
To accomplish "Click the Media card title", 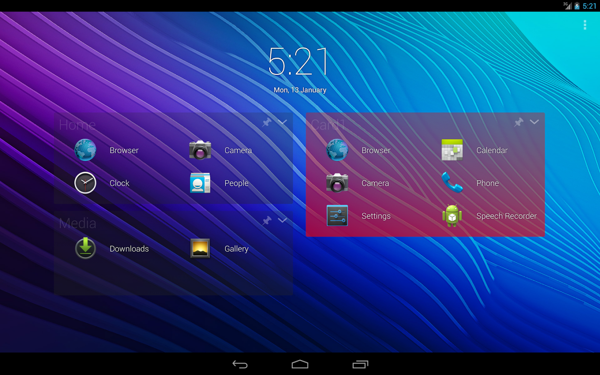I will 78,223.
